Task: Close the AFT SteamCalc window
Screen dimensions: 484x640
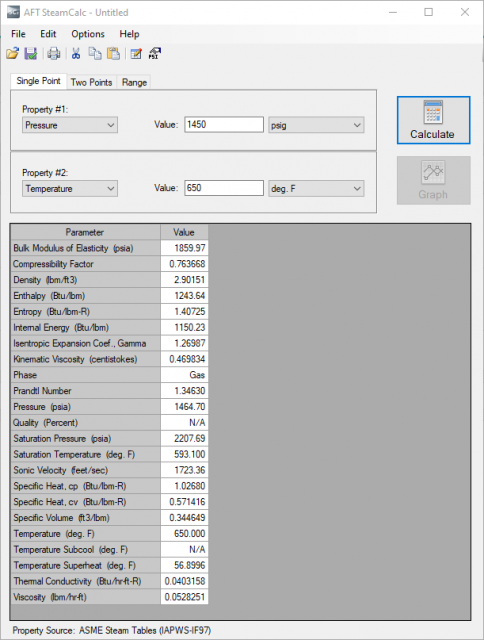Action: [x=465, y=12]
